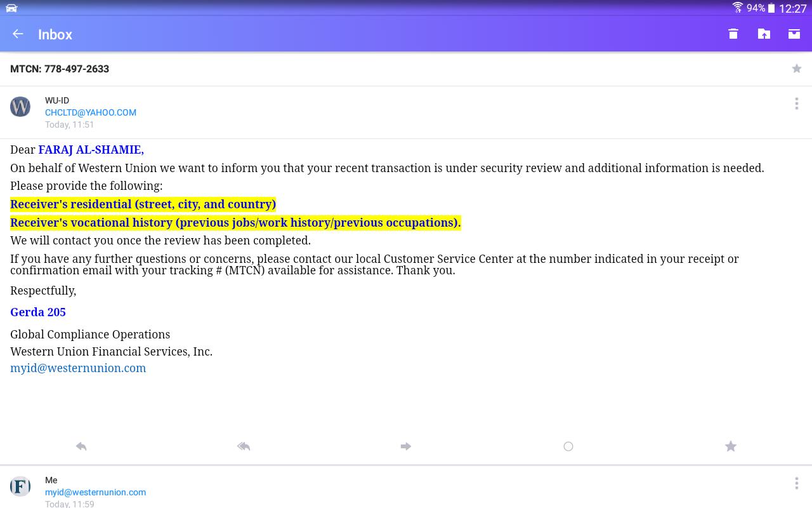The width and height of the screenshot is (812, 508).
Task: Tap Global Compliance Operations text
Action: [x=90, y=334]
